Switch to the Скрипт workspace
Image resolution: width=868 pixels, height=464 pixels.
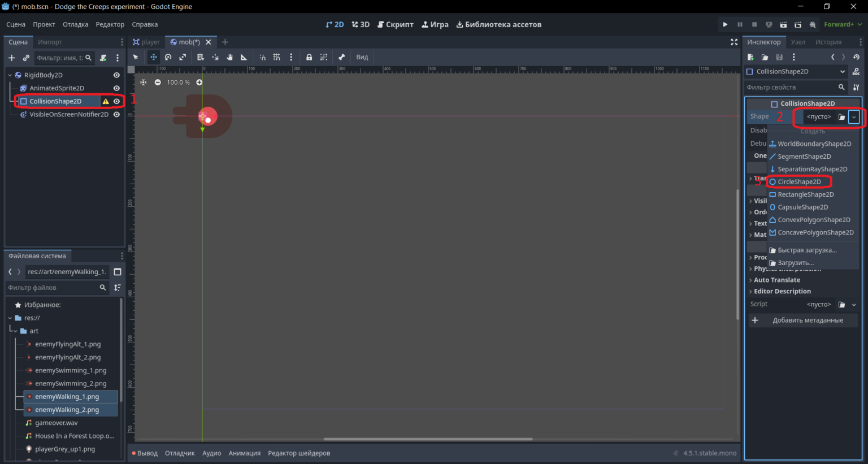pos(395,24)
